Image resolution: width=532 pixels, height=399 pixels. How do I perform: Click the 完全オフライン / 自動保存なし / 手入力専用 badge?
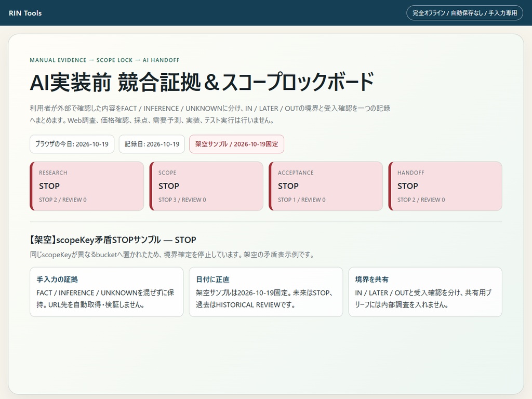(464, 13)
